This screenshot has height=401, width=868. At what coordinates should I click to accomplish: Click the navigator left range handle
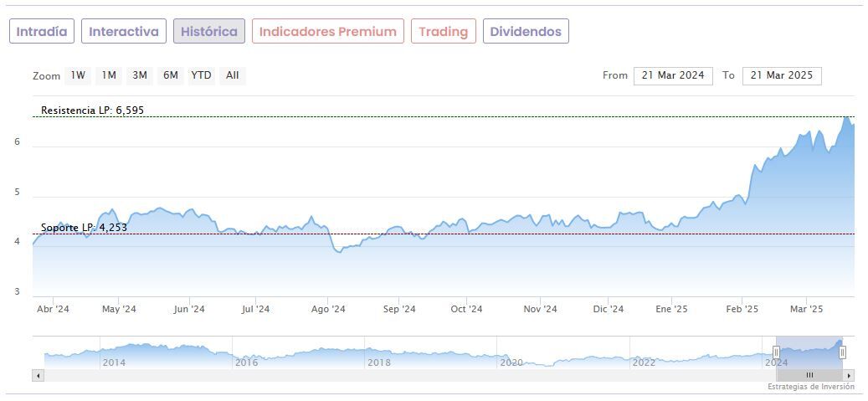pos(776,352)
